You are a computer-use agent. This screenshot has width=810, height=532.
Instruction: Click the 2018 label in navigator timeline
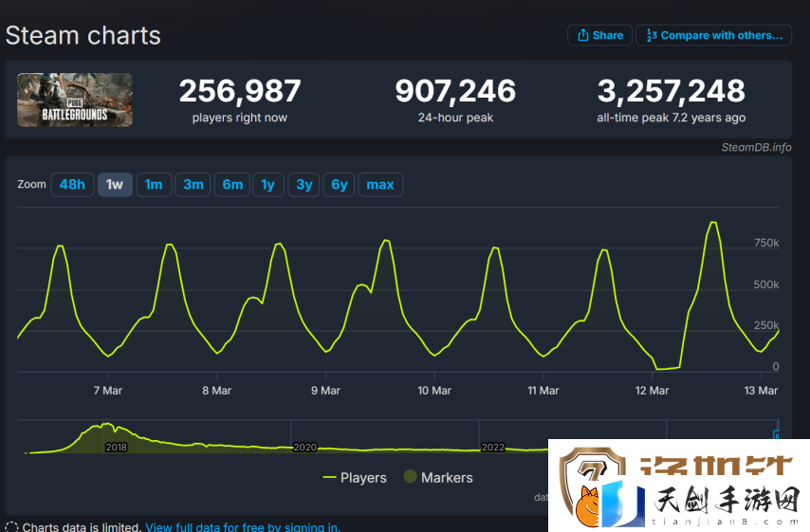tap(116, 448)
